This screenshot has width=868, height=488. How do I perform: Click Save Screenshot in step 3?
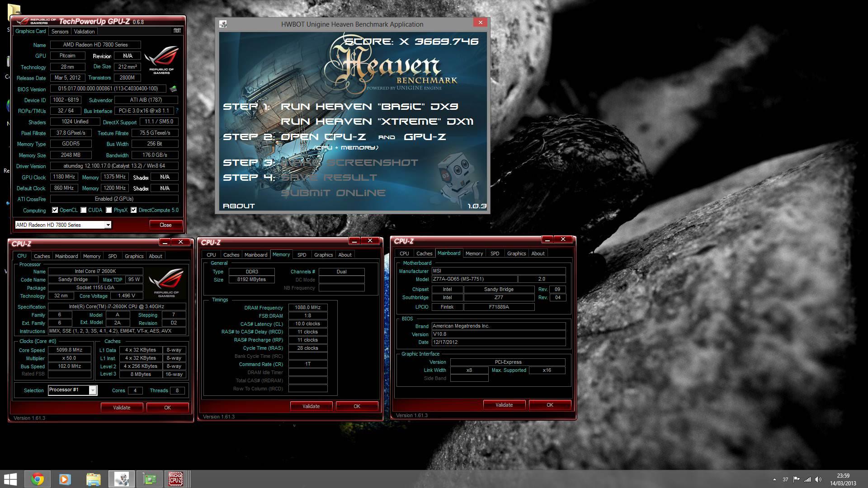[349, 162]
